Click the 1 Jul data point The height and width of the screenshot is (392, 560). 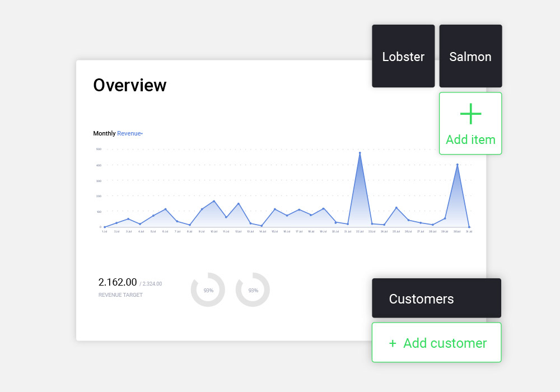click(x=105, y=227)
